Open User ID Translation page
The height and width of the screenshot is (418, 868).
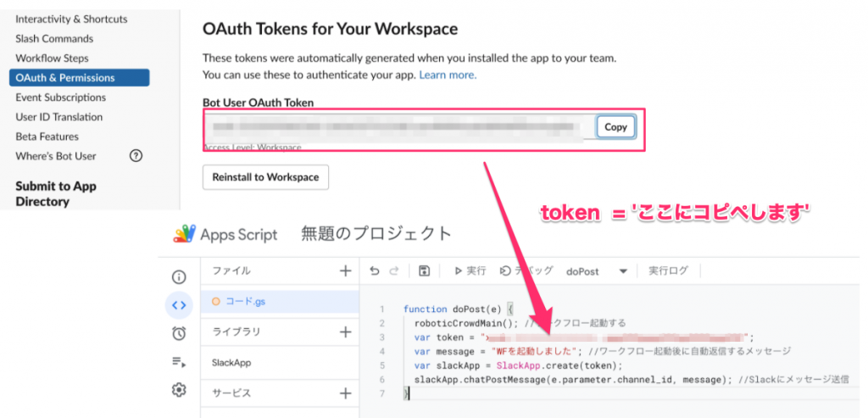click(59, 117)
